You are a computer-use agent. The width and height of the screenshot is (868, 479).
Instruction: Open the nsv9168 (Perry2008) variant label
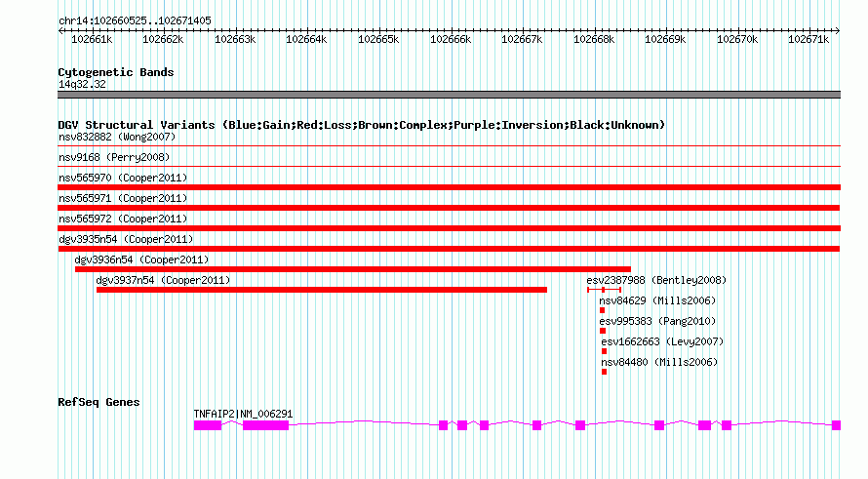click(114, 157)
